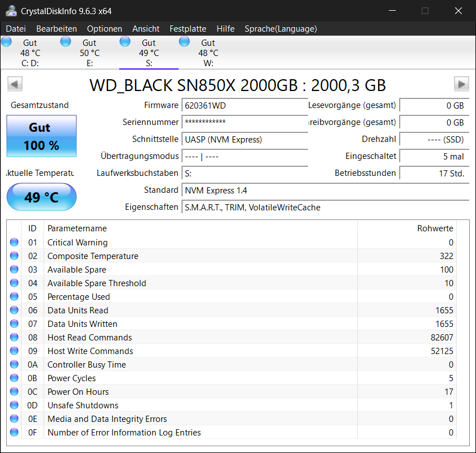The height and width of the screenshot is (453, 476).
Task: Click status orb for Error Information Log Entries
Action: 14,432
